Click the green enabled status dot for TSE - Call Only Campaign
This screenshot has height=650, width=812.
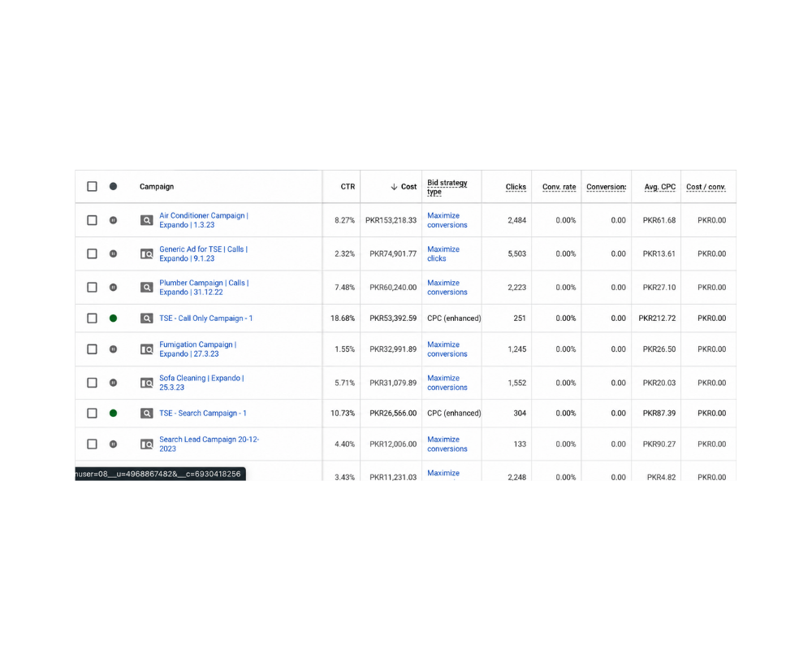pos(113,318)
